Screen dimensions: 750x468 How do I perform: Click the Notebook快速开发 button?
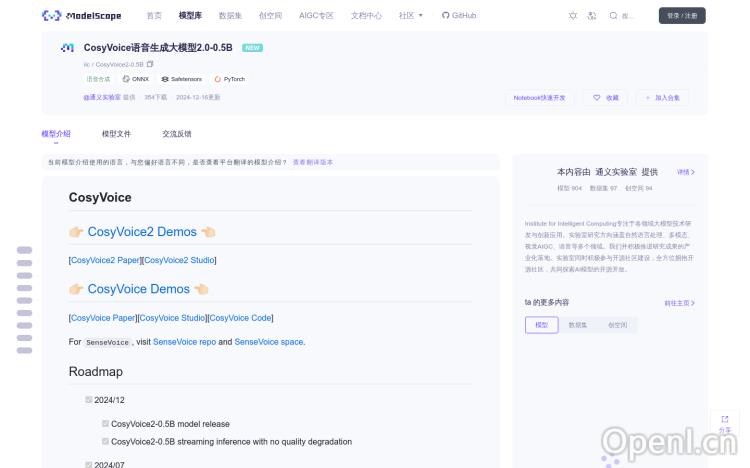tap(539, 98)
